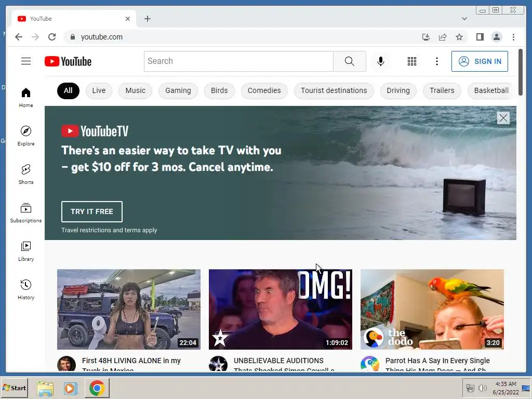Viewport: 532px width, 399px height.
Task: Click Chrome icon in taskbar
Action: pos(97,388)
